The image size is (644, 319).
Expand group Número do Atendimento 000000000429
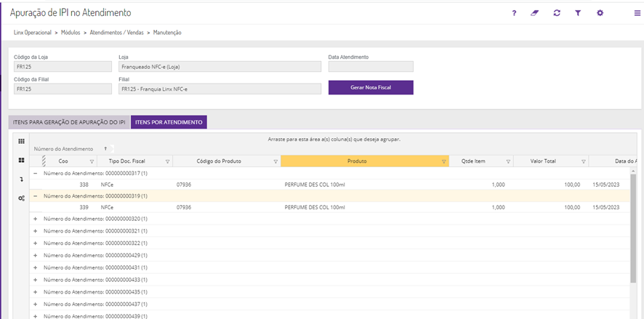click(36, 256)
